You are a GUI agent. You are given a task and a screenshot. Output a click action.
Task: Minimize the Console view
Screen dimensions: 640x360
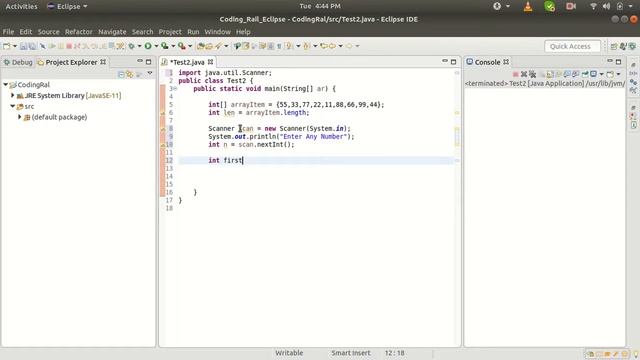(x=610, y=61)
